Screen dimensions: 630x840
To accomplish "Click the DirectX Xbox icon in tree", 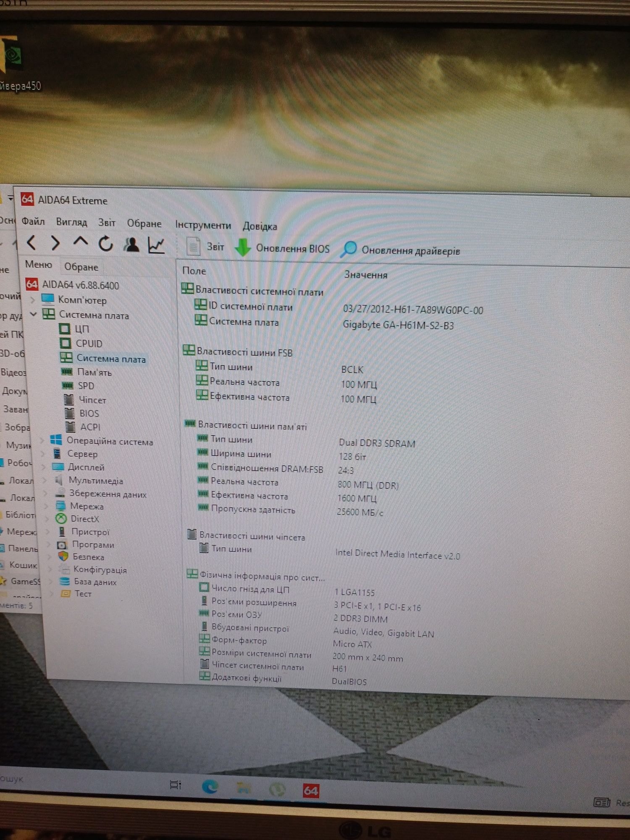I will 61,519.
